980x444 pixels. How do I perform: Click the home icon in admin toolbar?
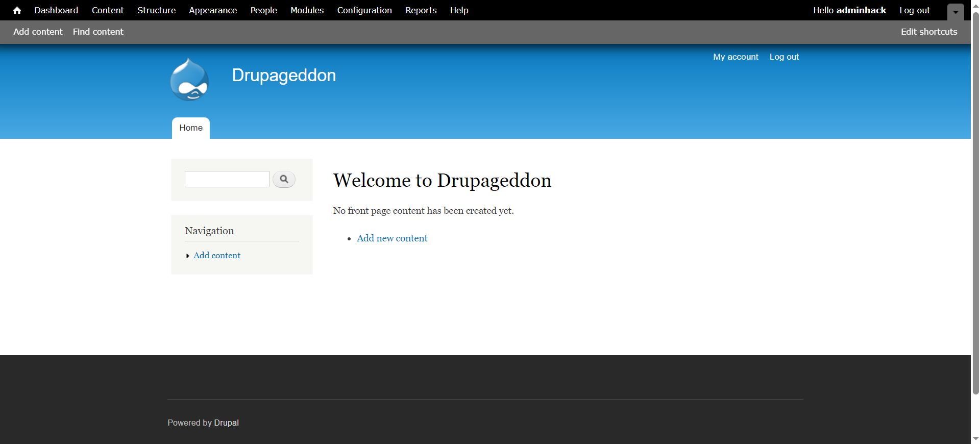17,10
